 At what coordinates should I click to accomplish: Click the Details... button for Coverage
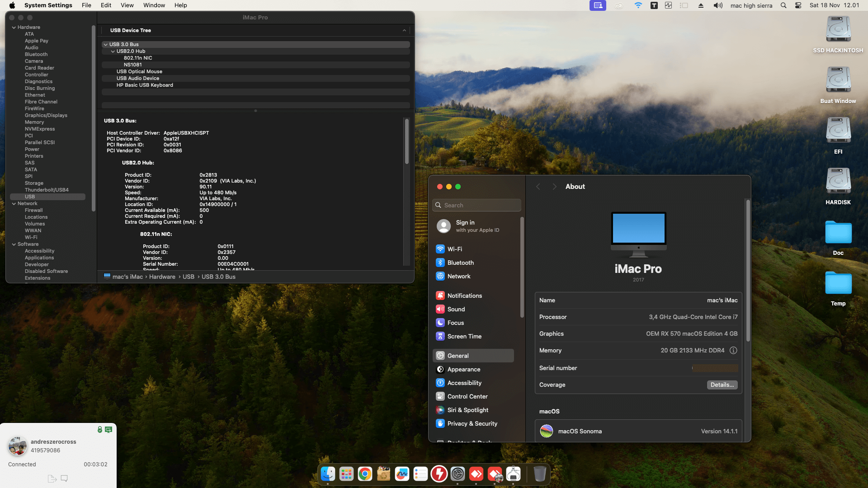coord(722,385)
